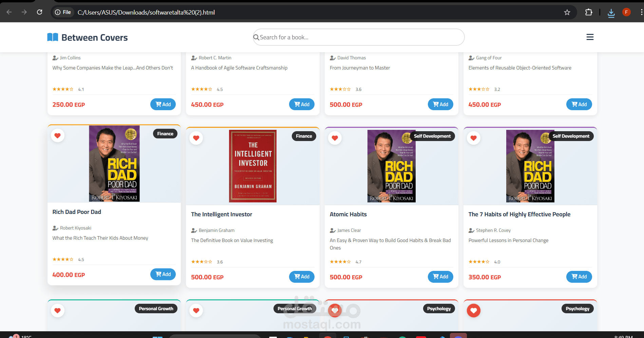Click the Search for a book field
644x338 pixels.
tap(359, 37)
